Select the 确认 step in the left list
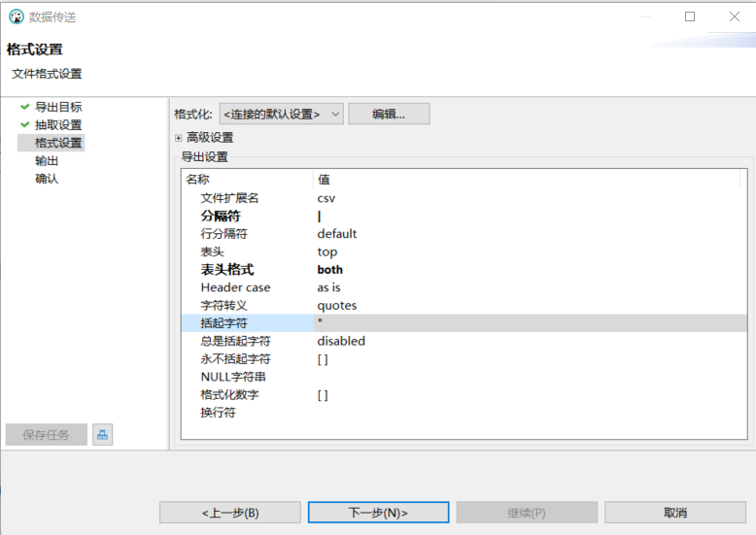The width and height of the screenshot is (756, 535). coord(47,179)
